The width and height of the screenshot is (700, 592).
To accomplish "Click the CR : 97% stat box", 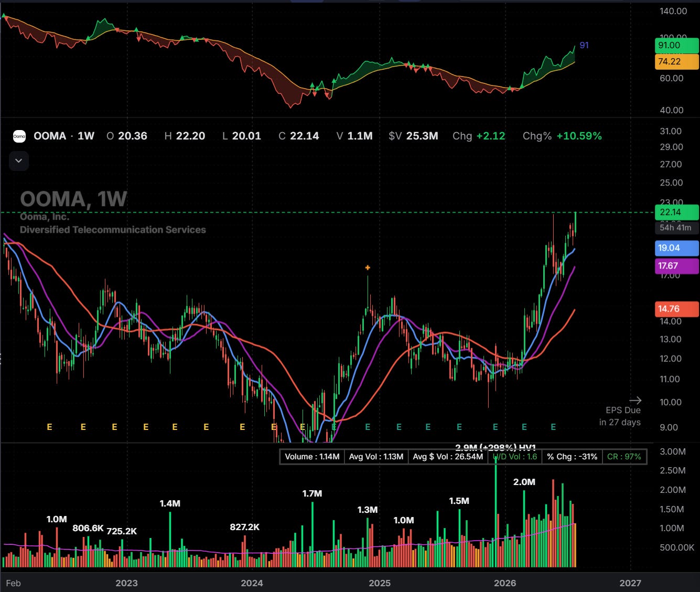I will pyautogui.click(x=624, y=457).
